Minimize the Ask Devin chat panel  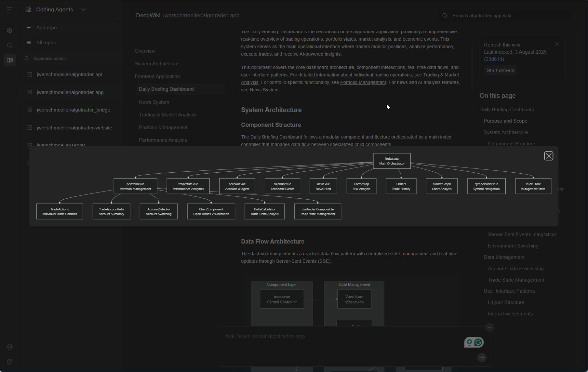[x=489, y=327]
